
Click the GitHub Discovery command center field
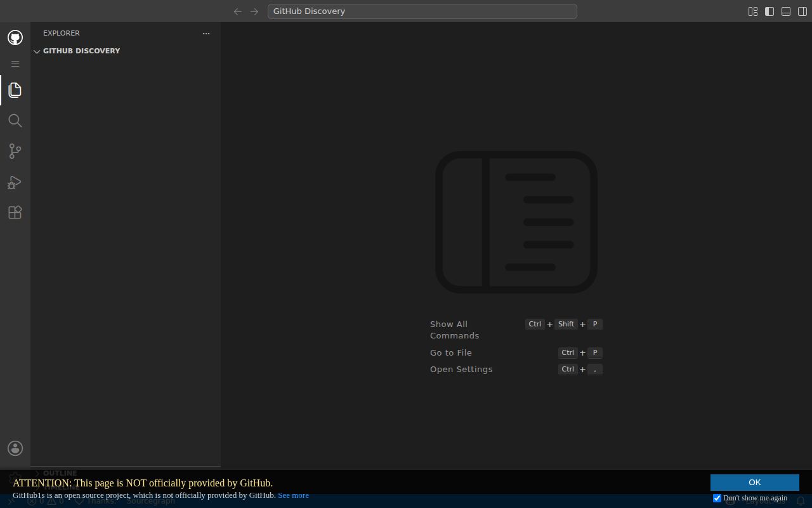(x=422, y=11)
